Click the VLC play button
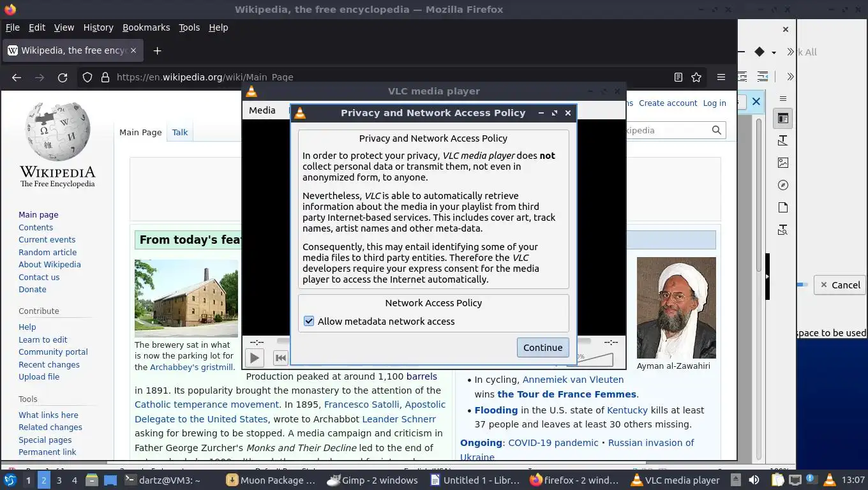Viewport: 868px width, 490px height. [255, 358]
